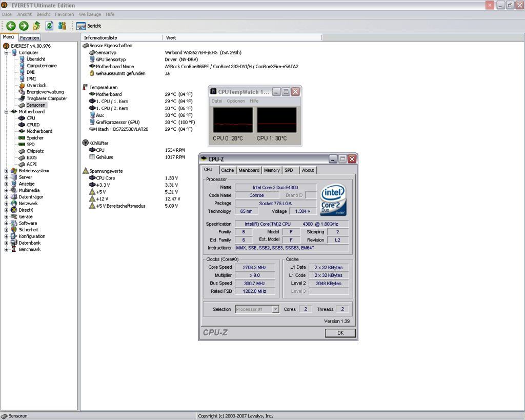Image resolution: width=525 pixels, height=420 pixels.
Task: Expand the DirectX tree node
Action: point(6,210)
